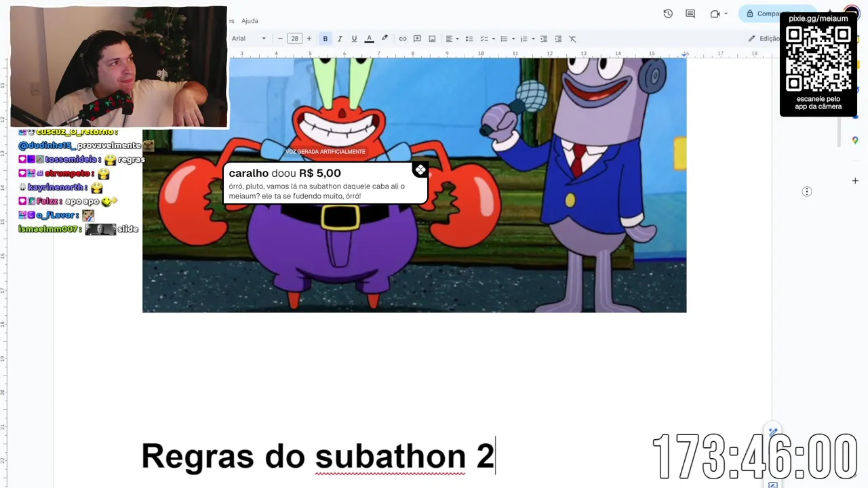Place cursor in 'Regras do subathon 2' heading
The image size is (868, 488).
318,455
